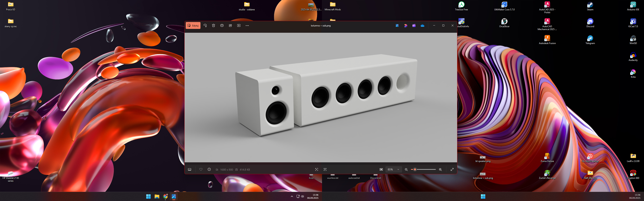Print the current image
Viewport: 644px width, 201px height.
[x=222, y=25]
